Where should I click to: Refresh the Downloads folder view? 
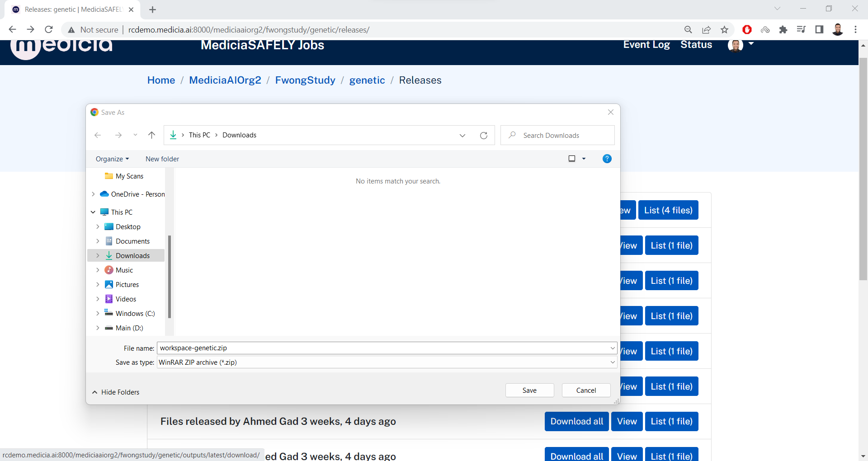click(484, 135)
